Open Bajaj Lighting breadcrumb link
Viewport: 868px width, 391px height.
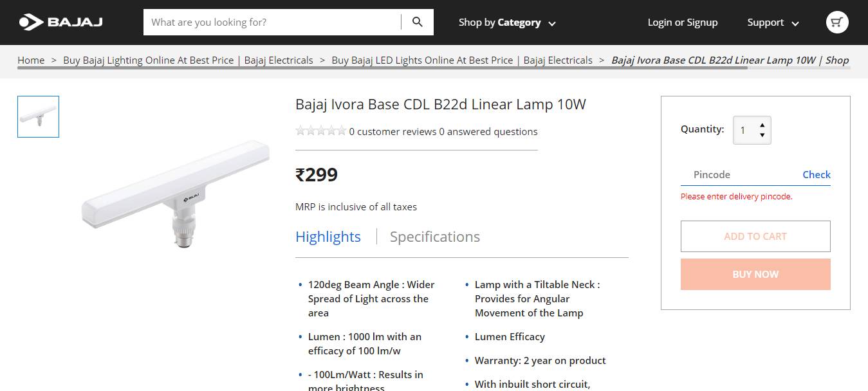(x=188, y=60)
